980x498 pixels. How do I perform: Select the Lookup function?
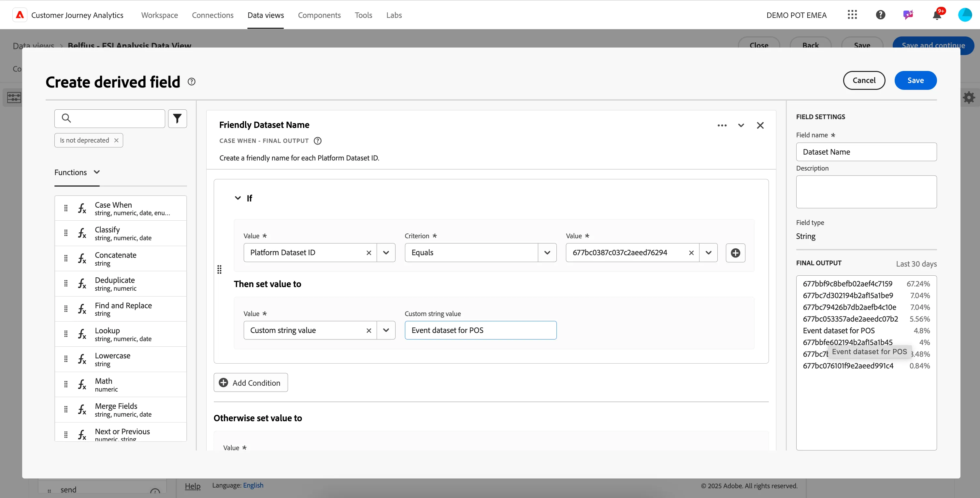(121, 335)
